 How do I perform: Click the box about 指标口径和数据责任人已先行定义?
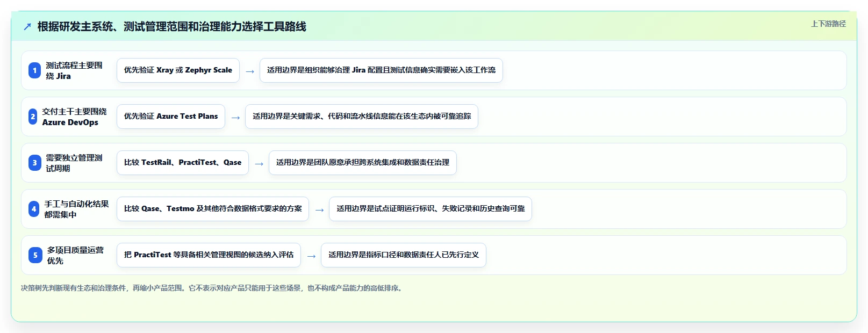click(404, 255)
